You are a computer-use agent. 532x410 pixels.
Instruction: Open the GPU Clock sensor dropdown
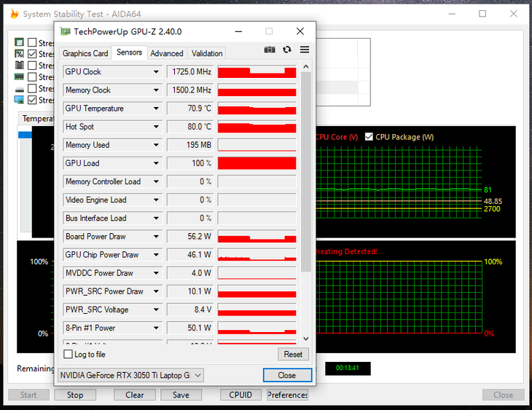(x=156, y=72)
